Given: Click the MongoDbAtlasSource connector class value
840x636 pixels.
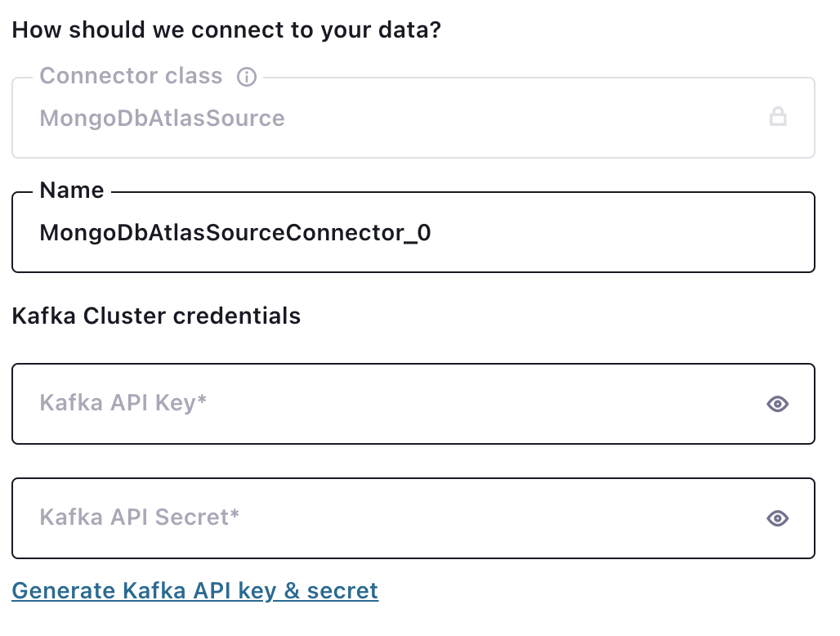Looking at the screenshot, I should (x=162, y=119).
